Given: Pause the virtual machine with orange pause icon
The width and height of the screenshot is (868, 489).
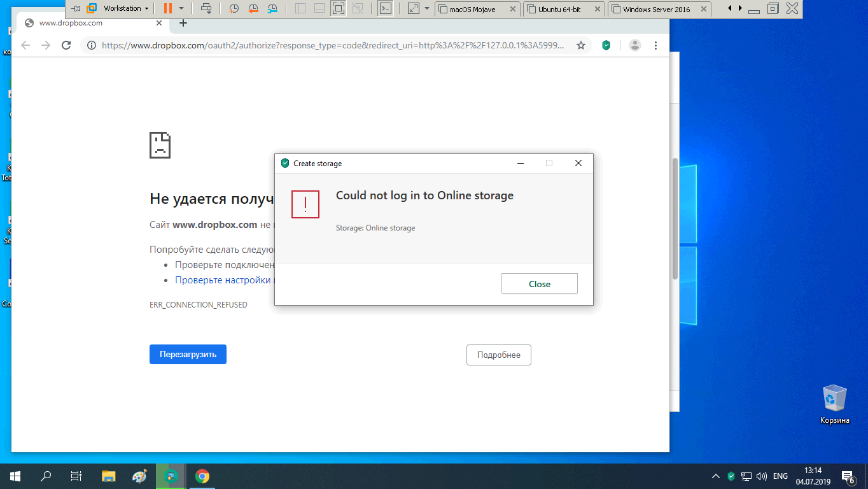Looking at the screenshot, I should pyautogui.click(x=167, y=9).
